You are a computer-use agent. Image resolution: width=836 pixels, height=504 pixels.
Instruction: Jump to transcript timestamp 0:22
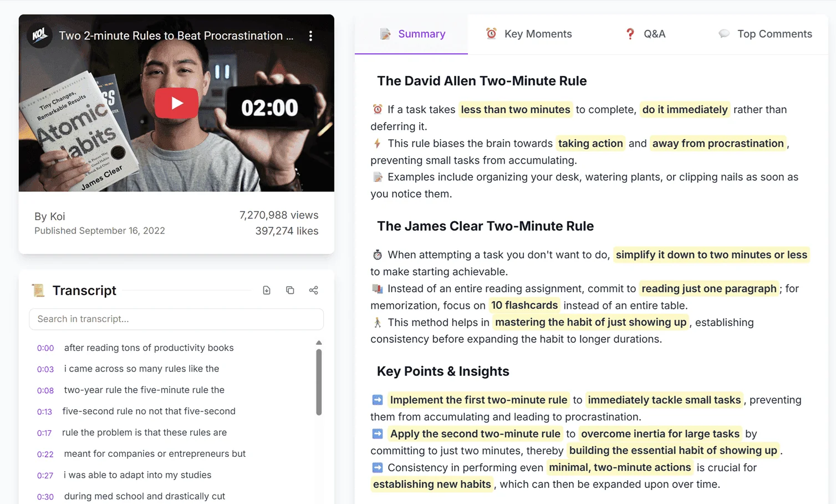tap(45, 454)
